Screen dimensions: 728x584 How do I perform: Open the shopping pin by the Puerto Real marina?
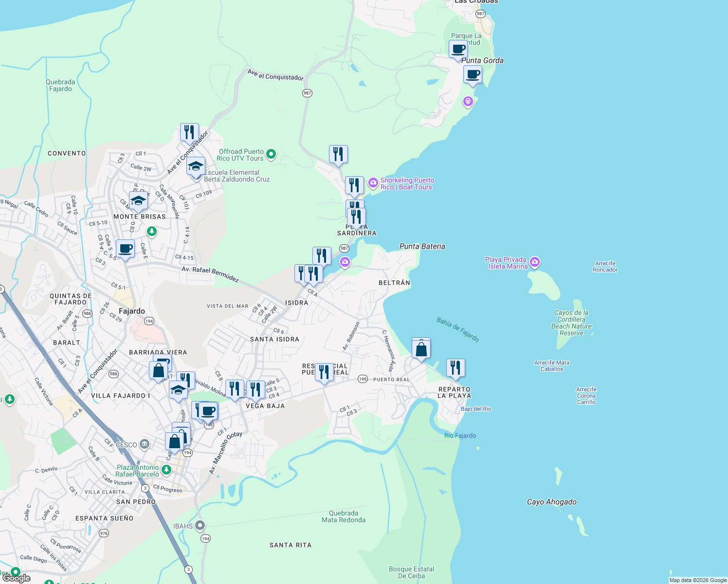tap(420, 347)
